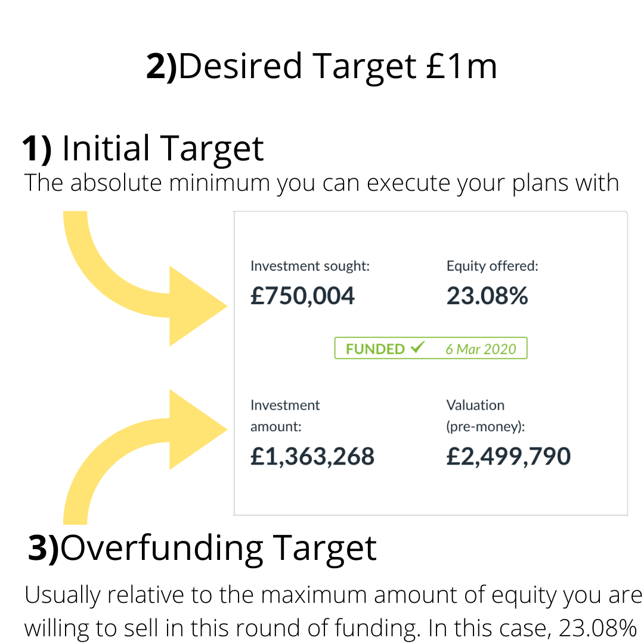This screenshot has width=644, height=644.
Task: Click the 6 Mar 2020 date text
Action: (481, 349)
